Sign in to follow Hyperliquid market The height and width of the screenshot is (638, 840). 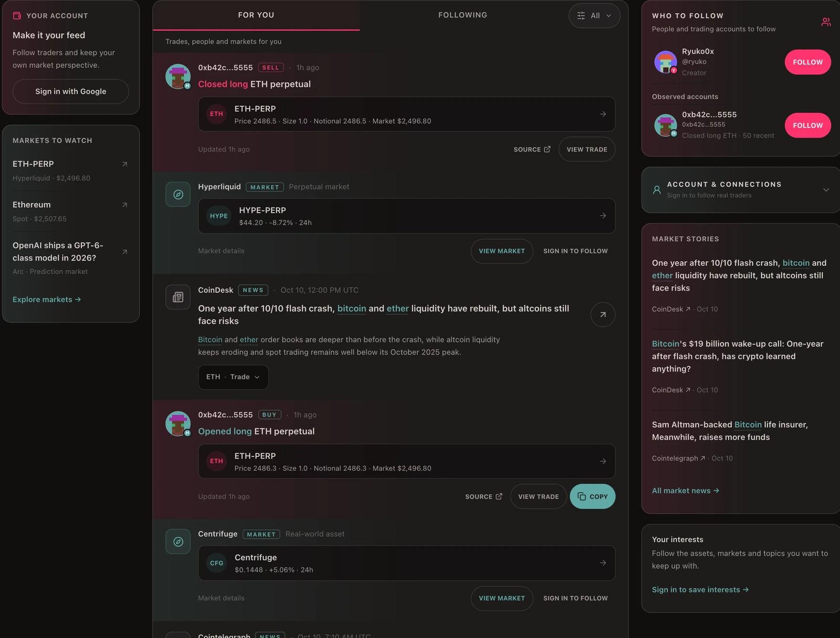(575, 251)
